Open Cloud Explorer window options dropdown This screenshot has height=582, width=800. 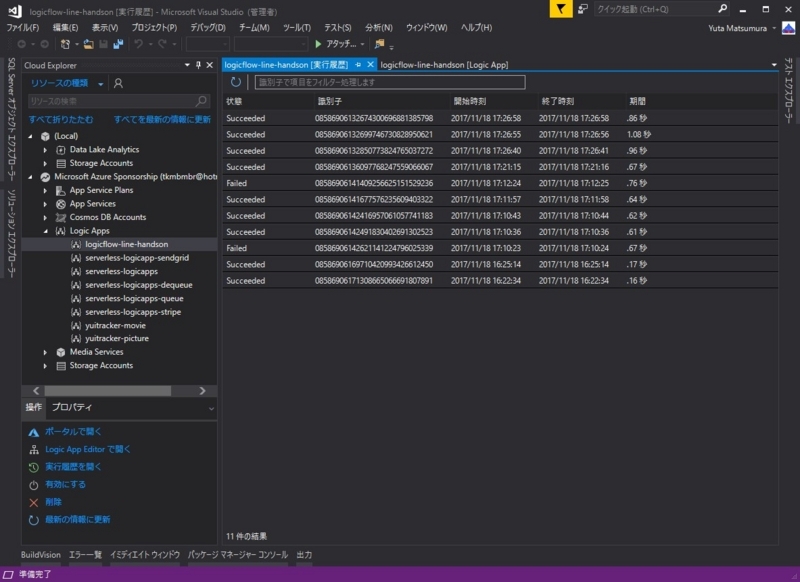point(187,65)
